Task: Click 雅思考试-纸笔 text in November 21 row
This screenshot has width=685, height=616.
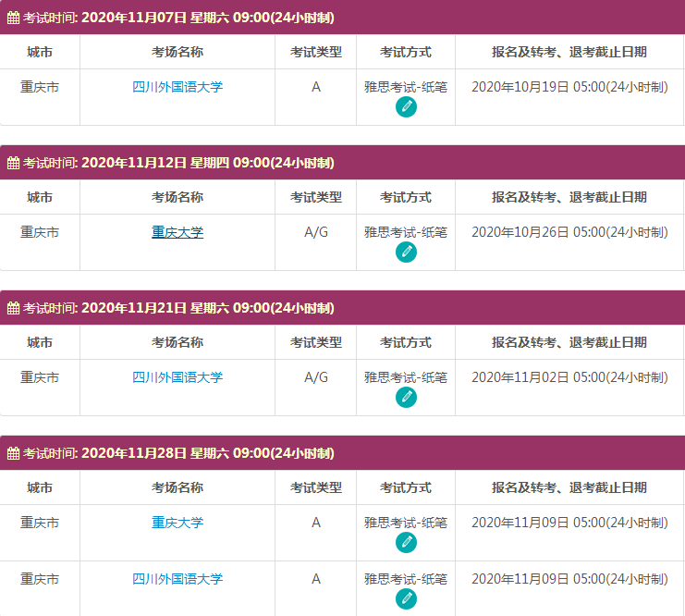Action: click(406, 377)
